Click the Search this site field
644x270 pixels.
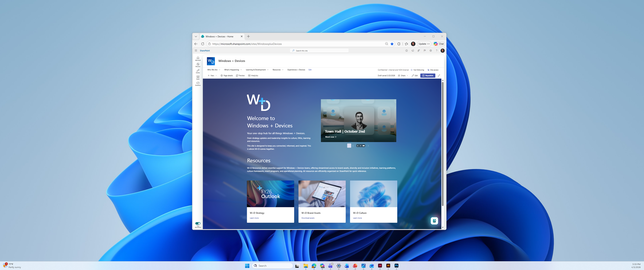[319, 51]
